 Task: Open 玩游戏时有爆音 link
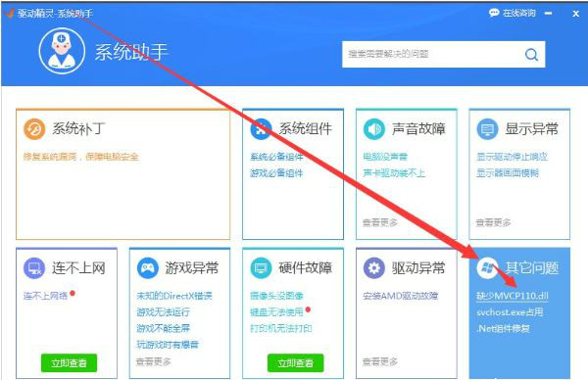point(168,345)
